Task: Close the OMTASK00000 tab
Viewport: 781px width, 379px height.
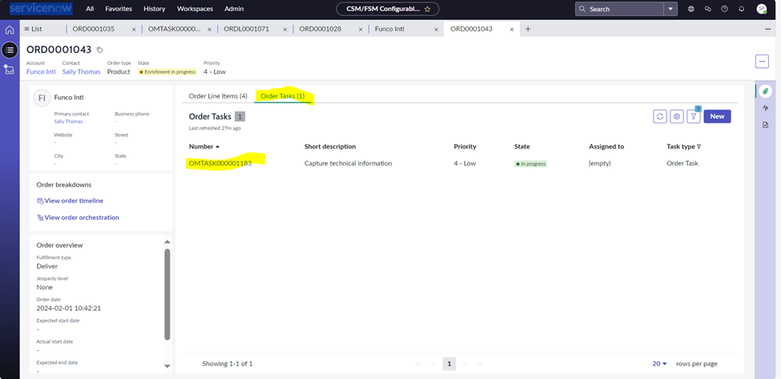Action: (209, 29)
